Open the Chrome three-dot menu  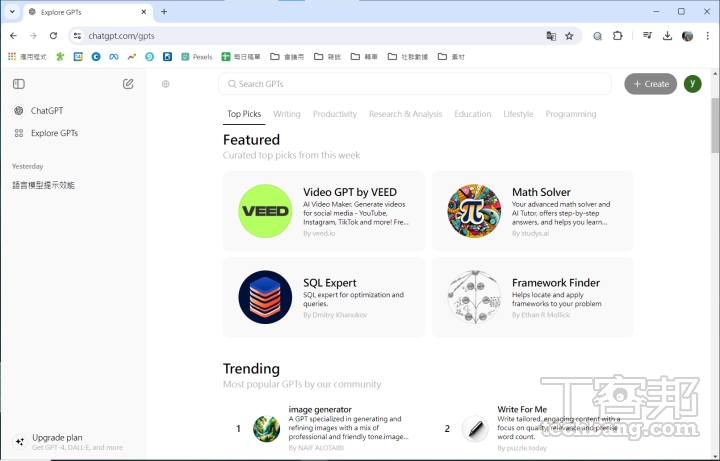[x=707, y=36]
